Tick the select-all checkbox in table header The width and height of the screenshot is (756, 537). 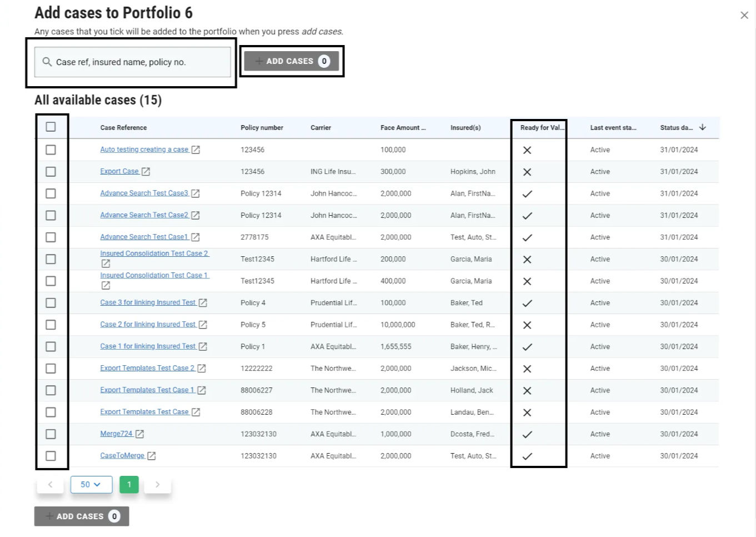(x=51, y=127)
